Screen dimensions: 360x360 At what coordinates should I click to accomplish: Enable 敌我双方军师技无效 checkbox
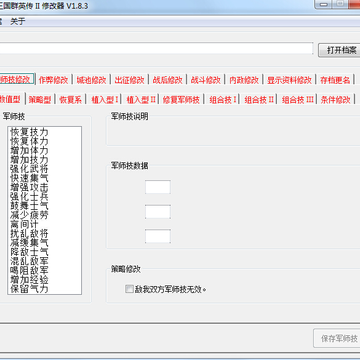129,289
